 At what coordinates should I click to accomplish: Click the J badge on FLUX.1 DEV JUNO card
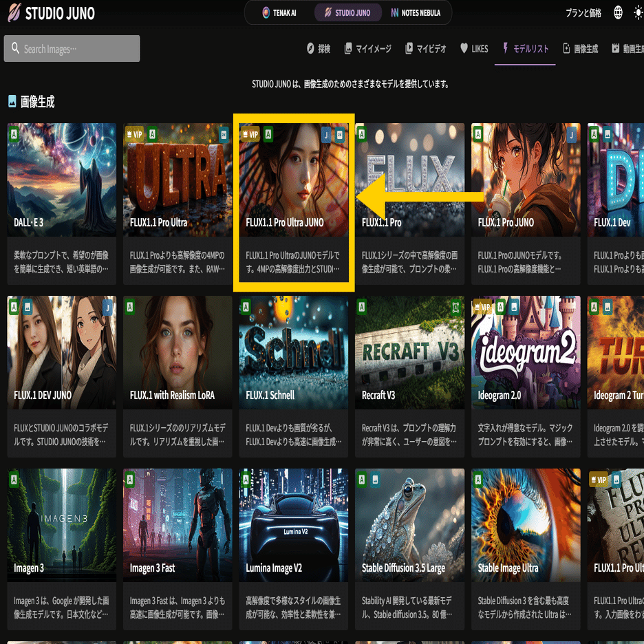coord(107,307)
